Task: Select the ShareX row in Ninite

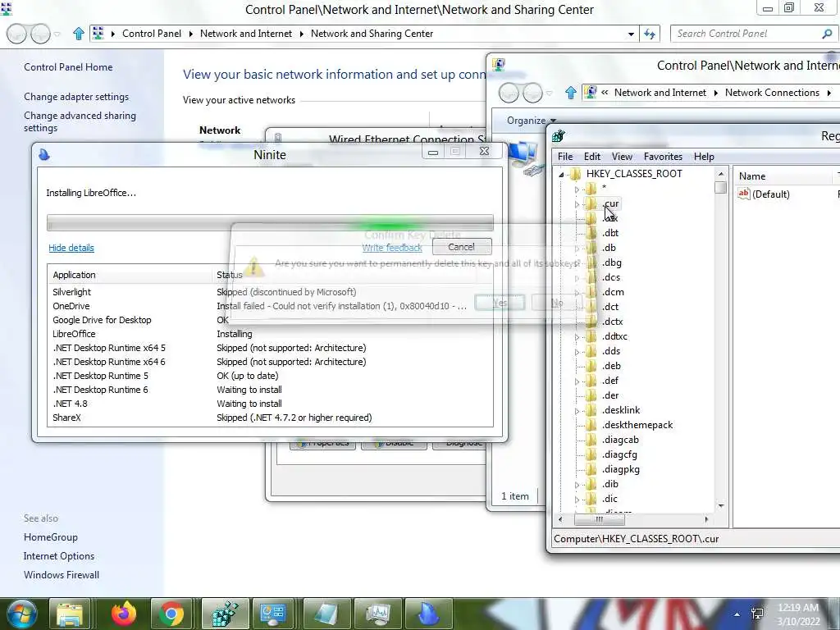Action: coord(270,418)
